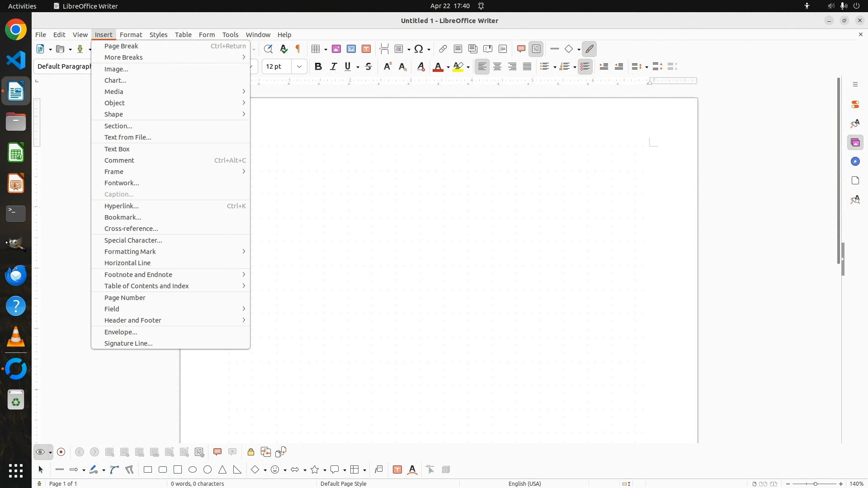Open the Format menu

(x=131, y=34)
